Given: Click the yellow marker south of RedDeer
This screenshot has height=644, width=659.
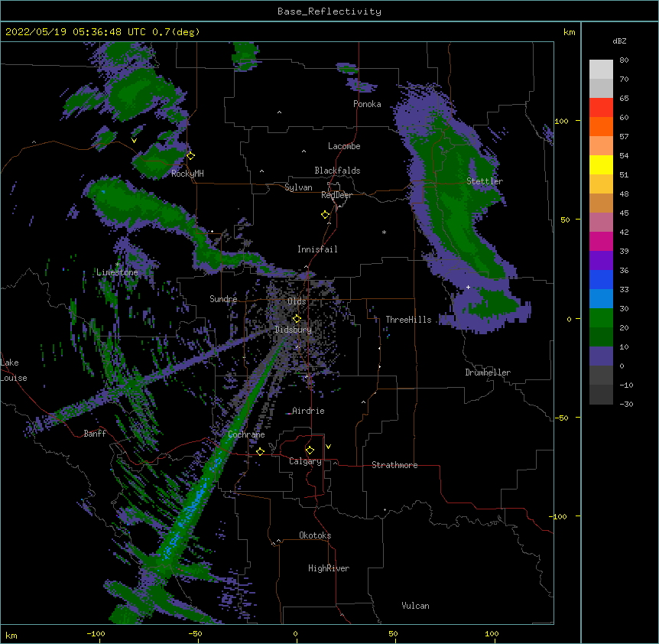Looking at the screenshot, I should [x=325, y=214].
